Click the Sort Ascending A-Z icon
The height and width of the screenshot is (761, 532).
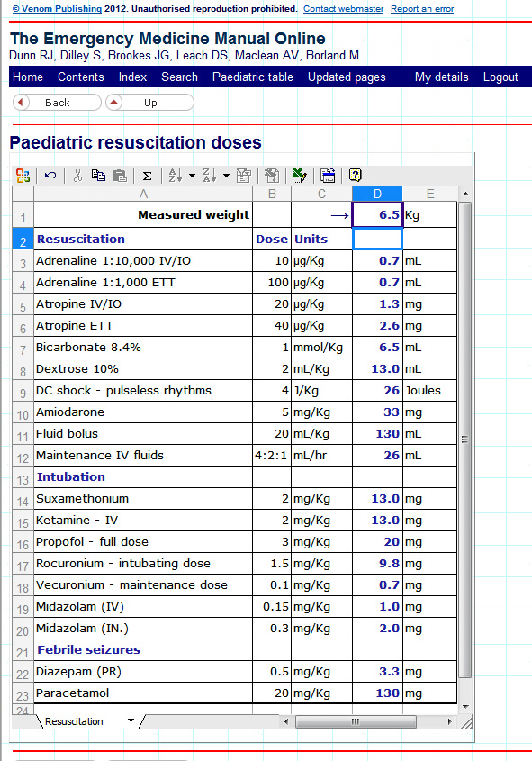(x=175, y=176)
